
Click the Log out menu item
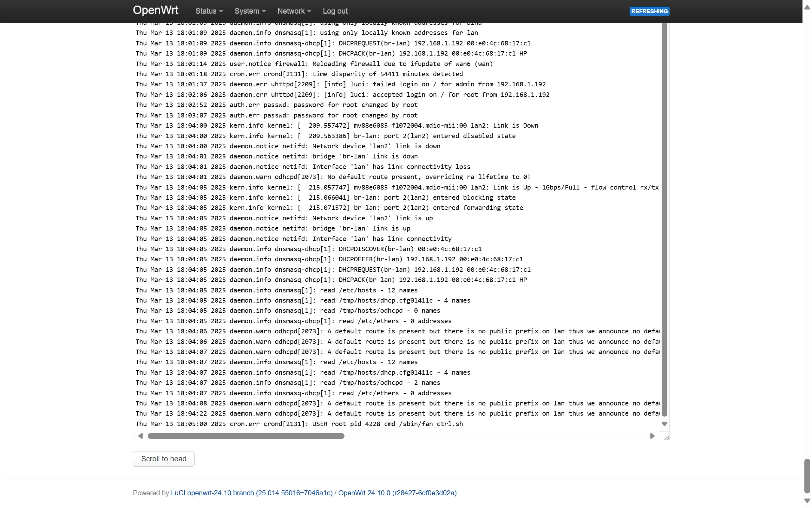(335, 11)
